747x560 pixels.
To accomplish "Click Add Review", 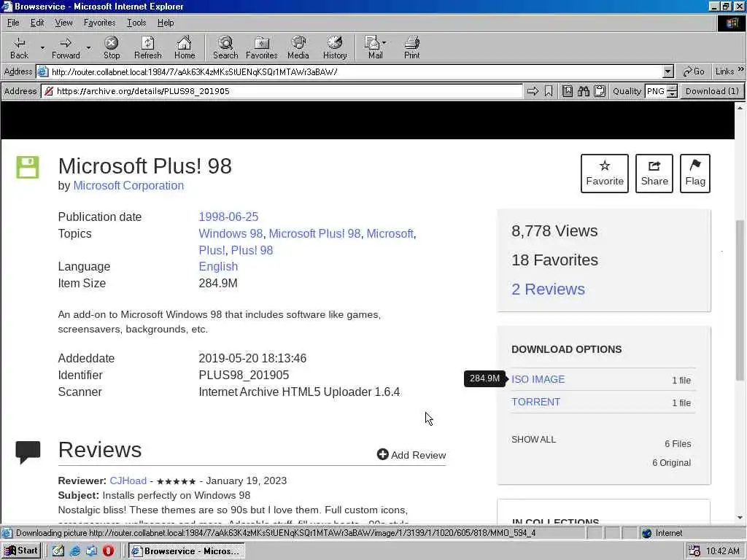I will point(411,455).
